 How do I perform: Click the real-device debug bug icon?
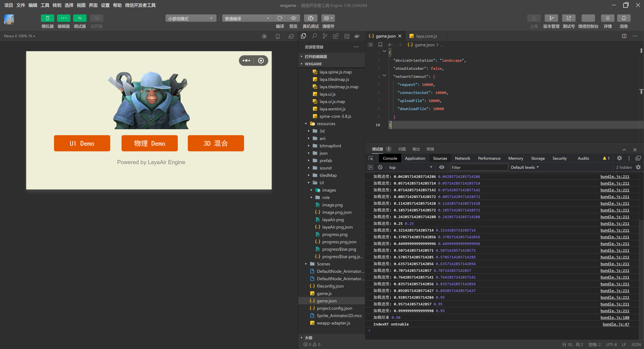click(310, 18)
